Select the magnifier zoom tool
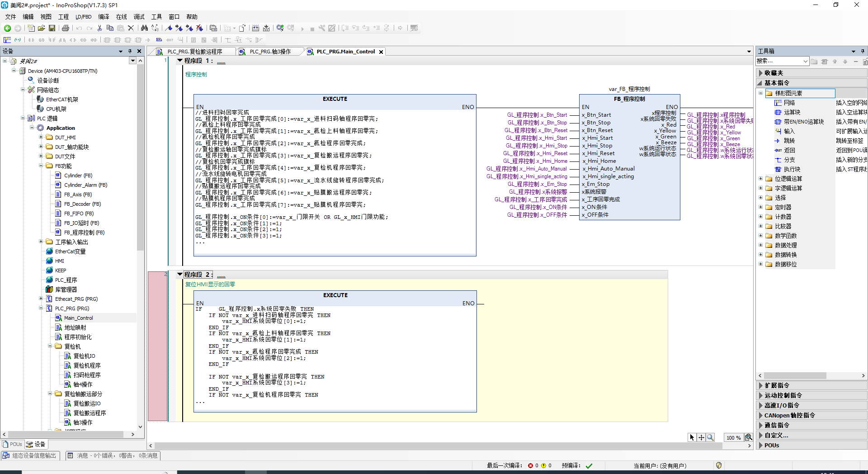868x474 pixels. tap(710, 437)
